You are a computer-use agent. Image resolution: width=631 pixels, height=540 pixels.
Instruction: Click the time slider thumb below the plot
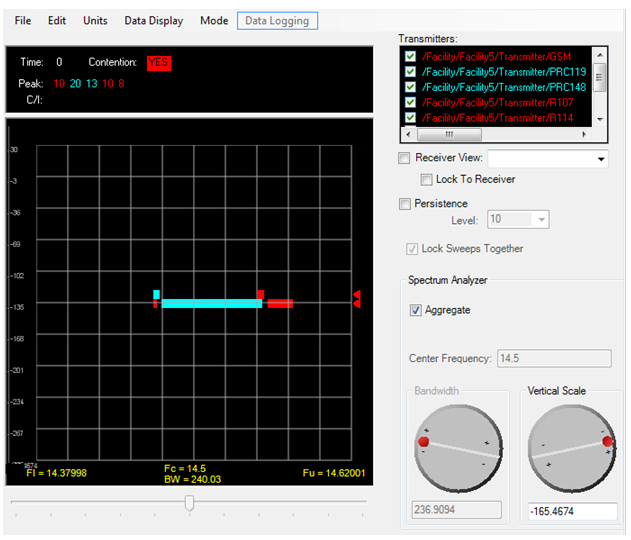(x=189, y=503)
